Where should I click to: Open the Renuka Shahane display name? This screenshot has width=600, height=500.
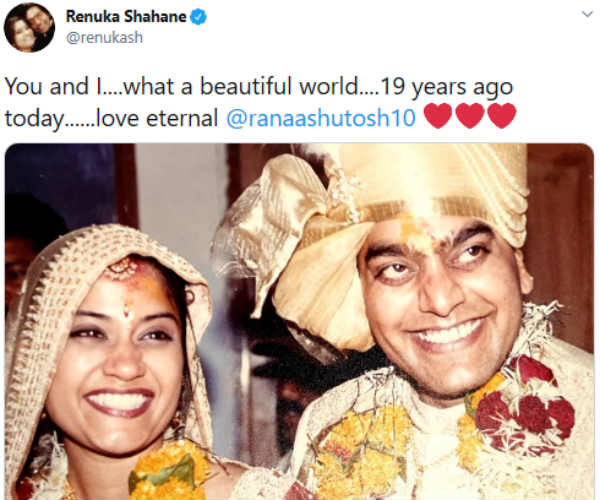[x=126, y=16]
